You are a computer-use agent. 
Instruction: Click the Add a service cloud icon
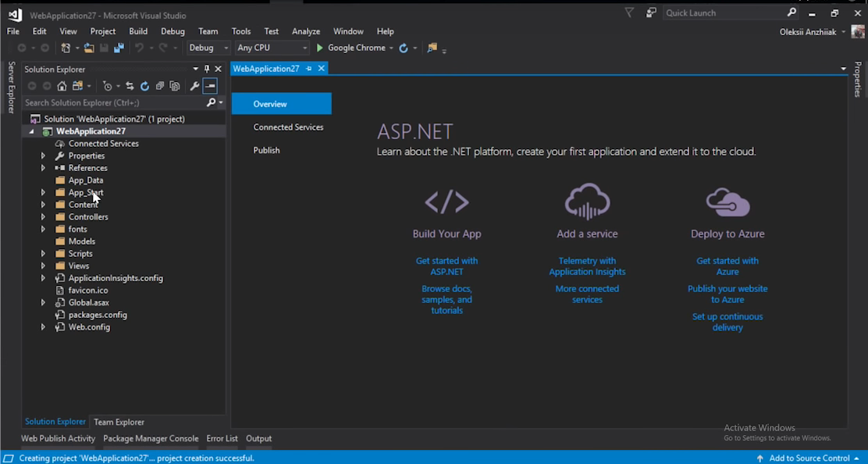[x=587, y=202]
